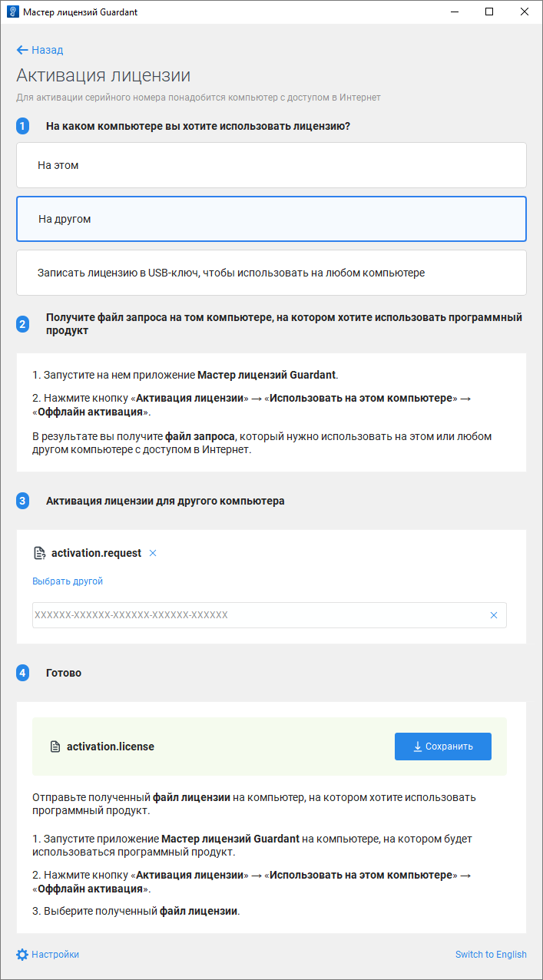Click the step 1 number badge

click(23, 126)
